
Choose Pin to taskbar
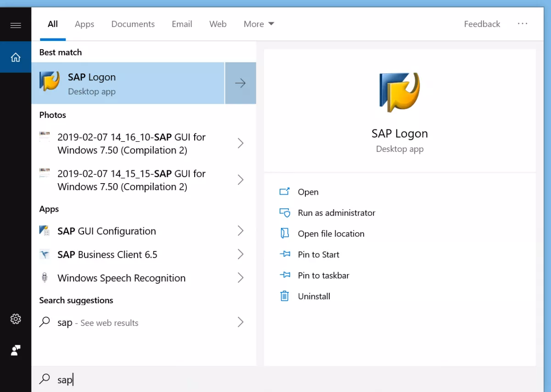tap(324, 275)
